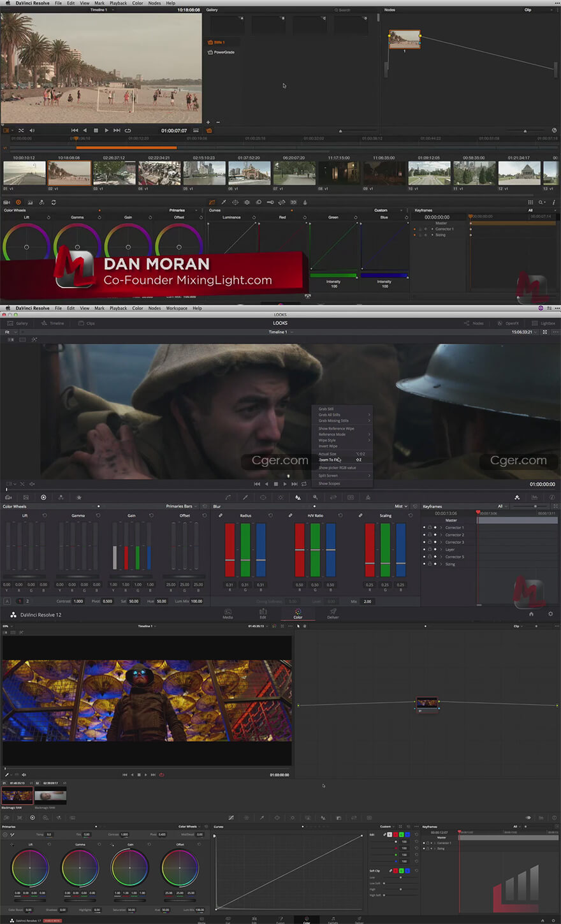Reset the Gain bars in middle window
Viewport: 561px width, 924px height.
[151, 515]
